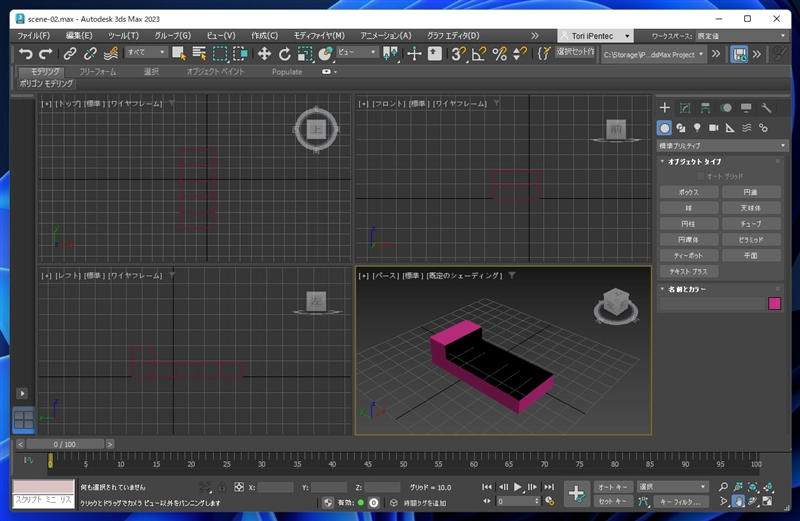The width and height of the screenshot is (800, 521).
Task: Switch to the フリーフォーム ribbon tab
Action: pyautogui.click(x=97, y=72)
